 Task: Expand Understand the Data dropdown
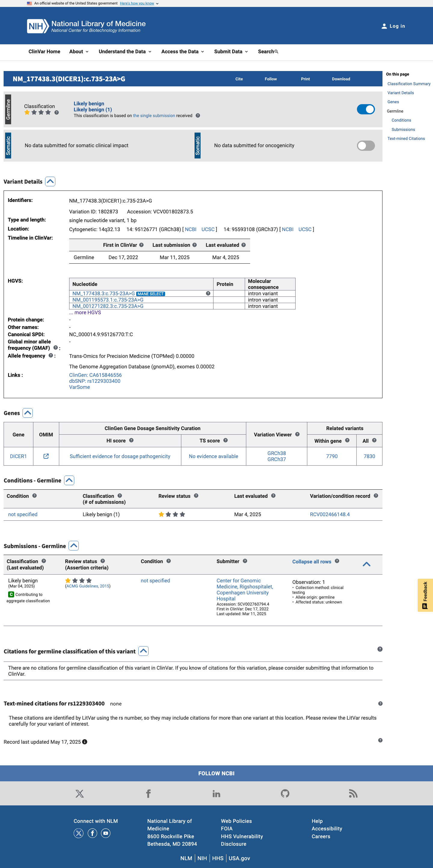pos(125,51)
